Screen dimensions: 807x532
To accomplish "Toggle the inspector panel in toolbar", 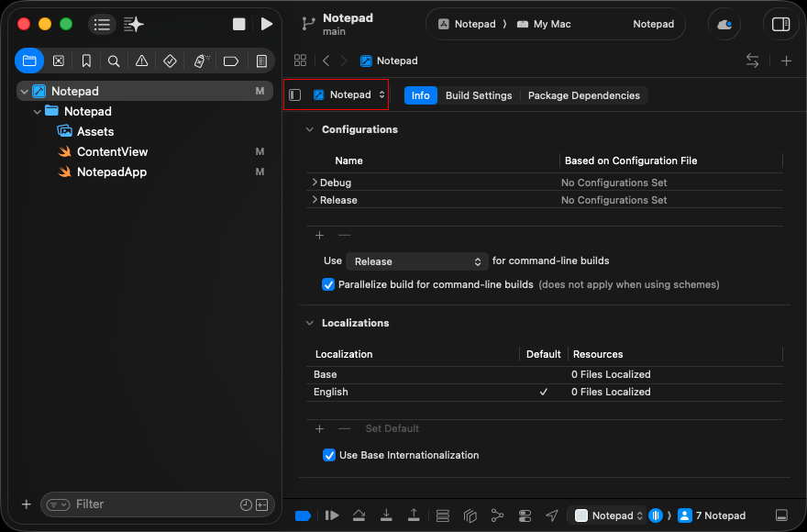I will tap(780, 25).
